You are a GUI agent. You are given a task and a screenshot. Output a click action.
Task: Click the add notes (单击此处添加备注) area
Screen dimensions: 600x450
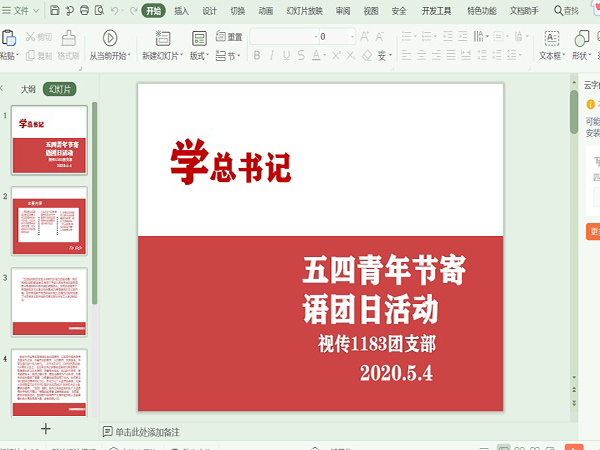[147, 432]
